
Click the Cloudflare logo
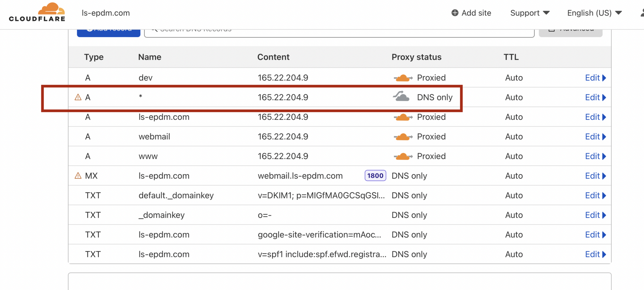pos(37,12)
